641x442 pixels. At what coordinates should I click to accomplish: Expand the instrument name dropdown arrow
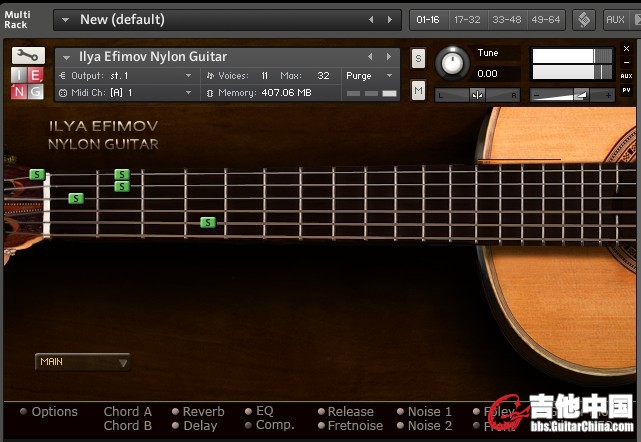66,58
